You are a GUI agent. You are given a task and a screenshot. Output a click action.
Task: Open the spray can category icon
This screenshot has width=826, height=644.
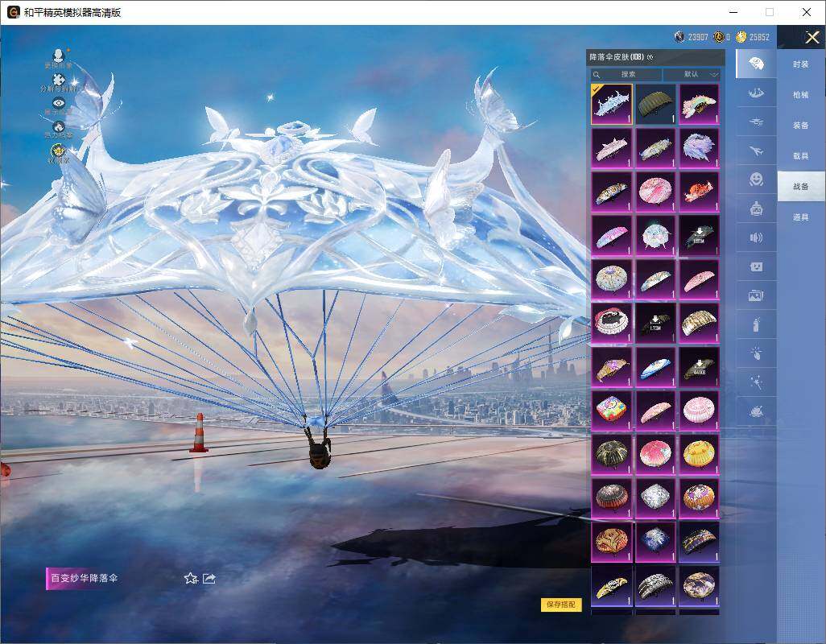tap(756, 325)
